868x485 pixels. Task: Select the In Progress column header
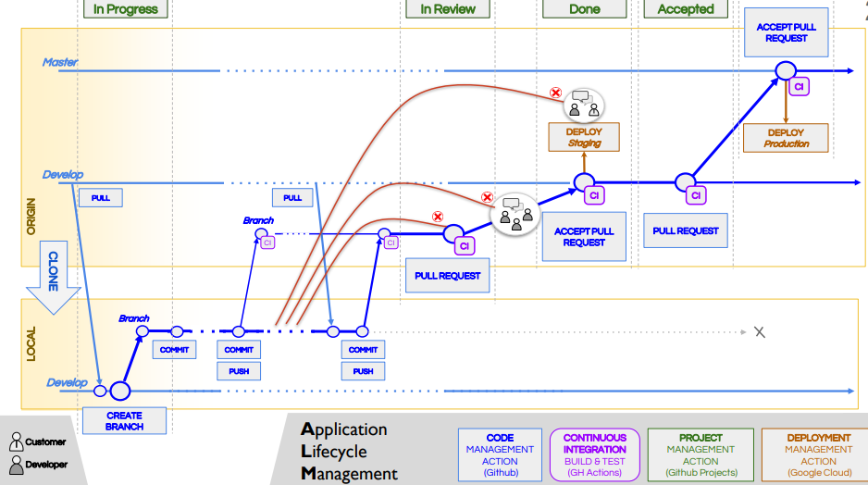[x=126, y=9]
